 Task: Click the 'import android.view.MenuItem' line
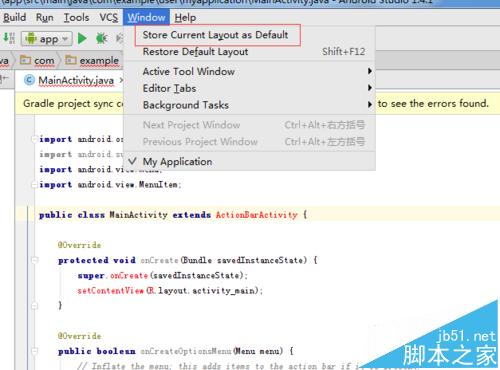110,184
